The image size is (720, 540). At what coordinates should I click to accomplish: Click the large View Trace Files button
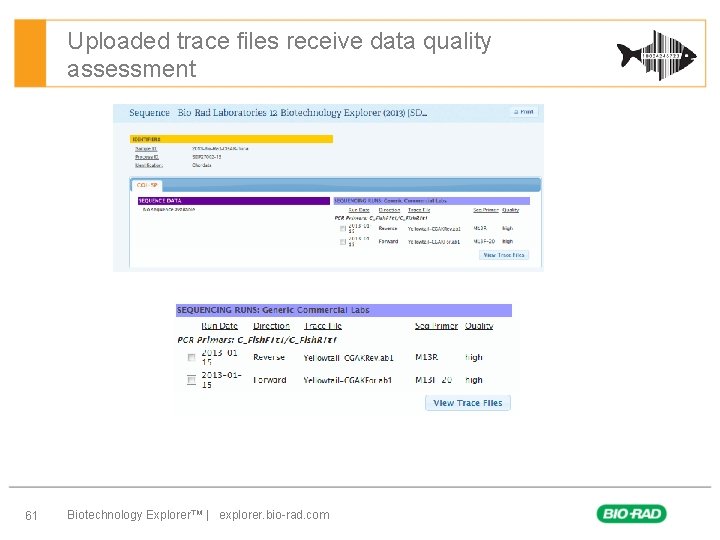point(468,403)
